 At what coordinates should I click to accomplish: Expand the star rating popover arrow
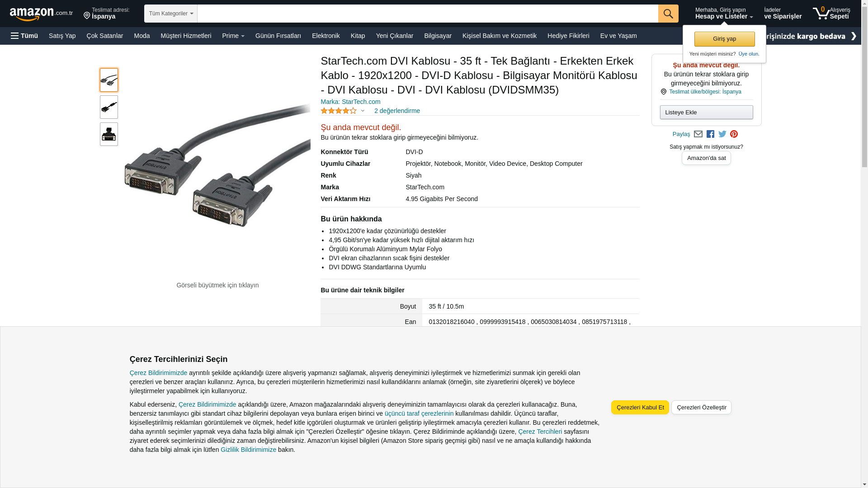tap(363, 111)
